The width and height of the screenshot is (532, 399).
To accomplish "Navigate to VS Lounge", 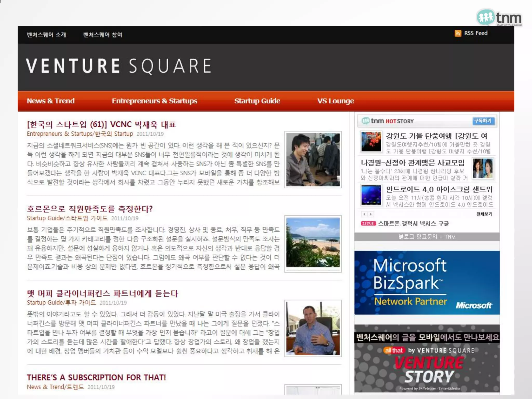I will [335, 101].
